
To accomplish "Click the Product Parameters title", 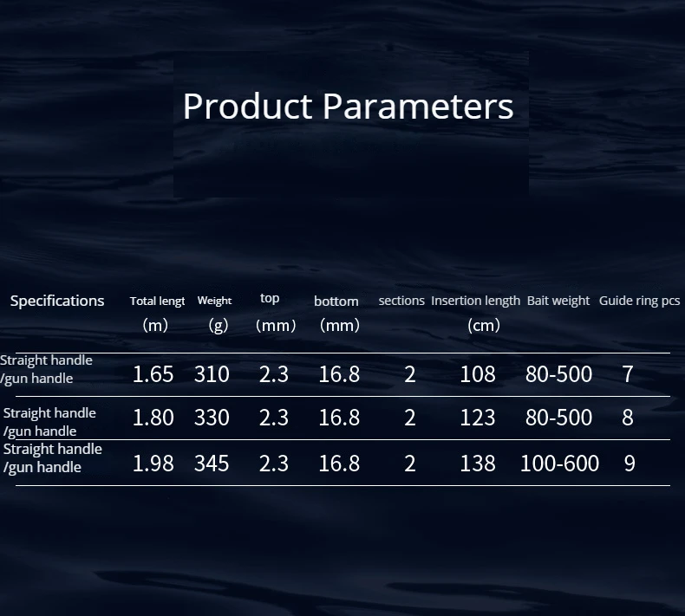I will [348, 107].
